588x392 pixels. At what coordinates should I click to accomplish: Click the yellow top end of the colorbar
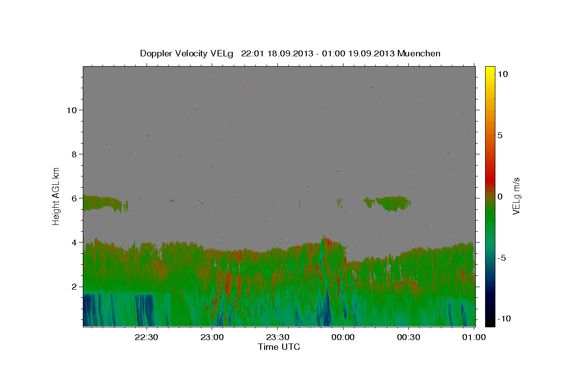click(x=490, y=71)
